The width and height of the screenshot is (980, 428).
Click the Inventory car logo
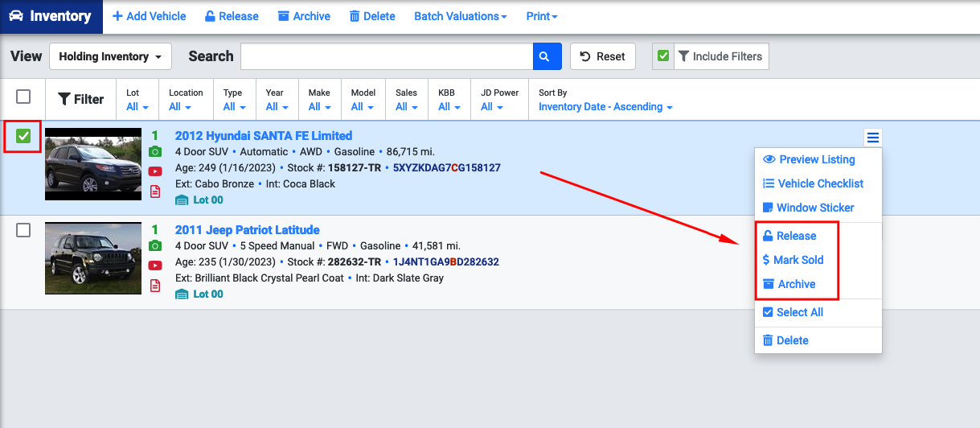16,16
